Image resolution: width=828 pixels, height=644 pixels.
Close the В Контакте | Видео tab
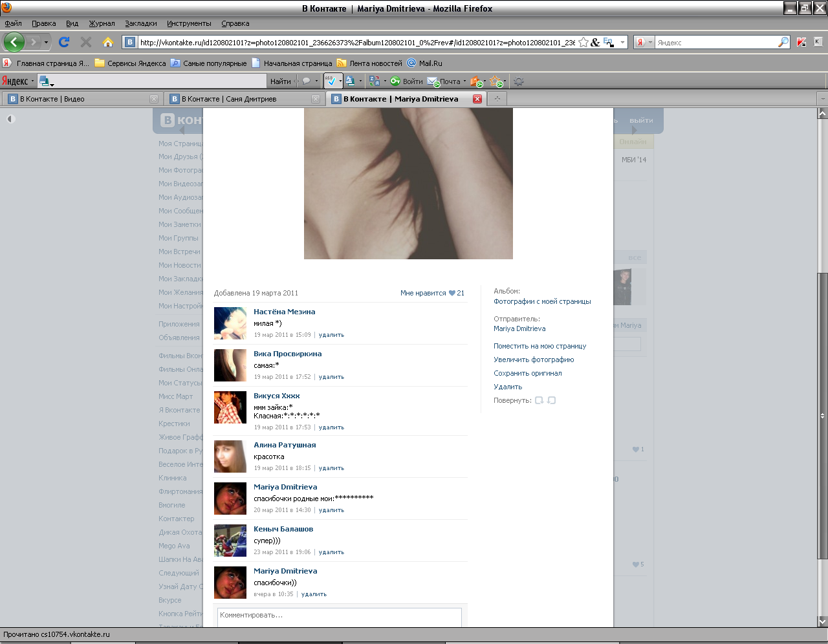coord(154,99)
